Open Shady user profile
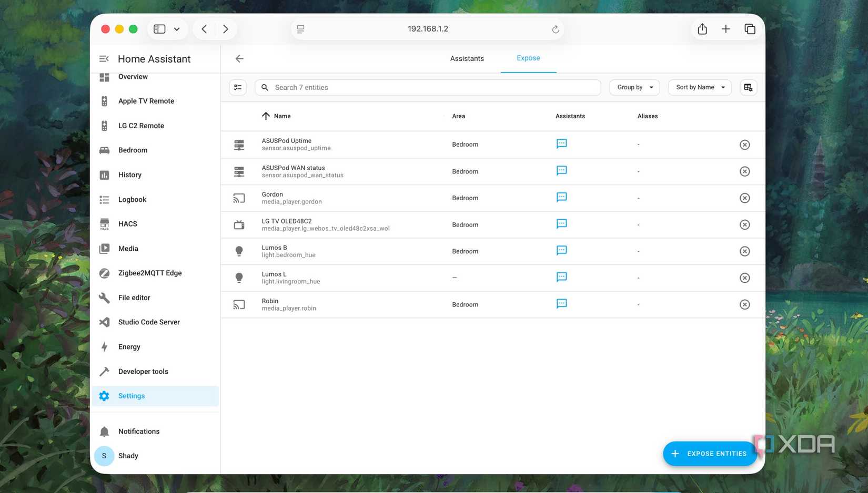The width and height of the screenshot is (868, 493). pyautogui.click(x=155, y=456)
